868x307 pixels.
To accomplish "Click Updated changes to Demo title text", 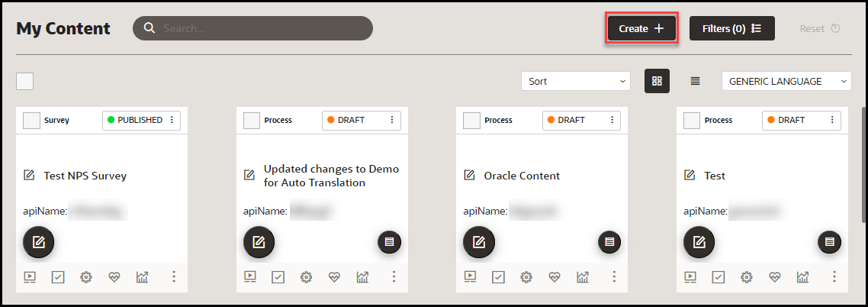I will click(331, 176).
